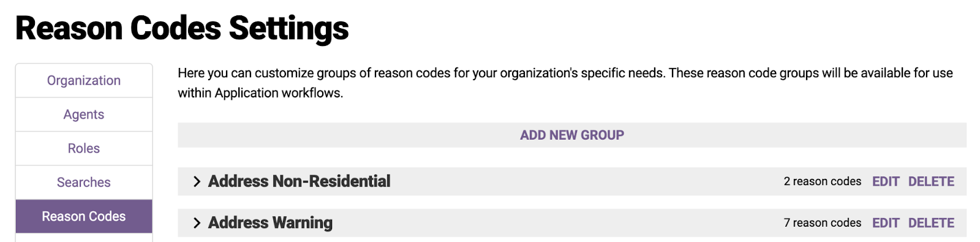Delete the Address Non-Residential group
This screenshot has height=242, width=980.
[x=931, y=181]
